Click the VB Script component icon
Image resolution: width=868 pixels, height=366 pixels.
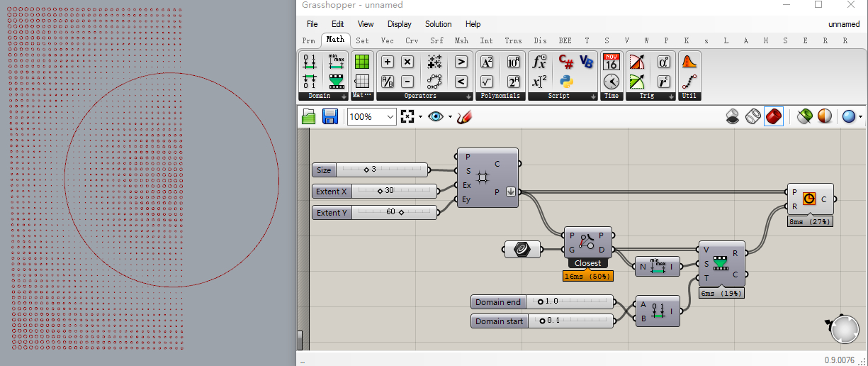click(586, 62)
